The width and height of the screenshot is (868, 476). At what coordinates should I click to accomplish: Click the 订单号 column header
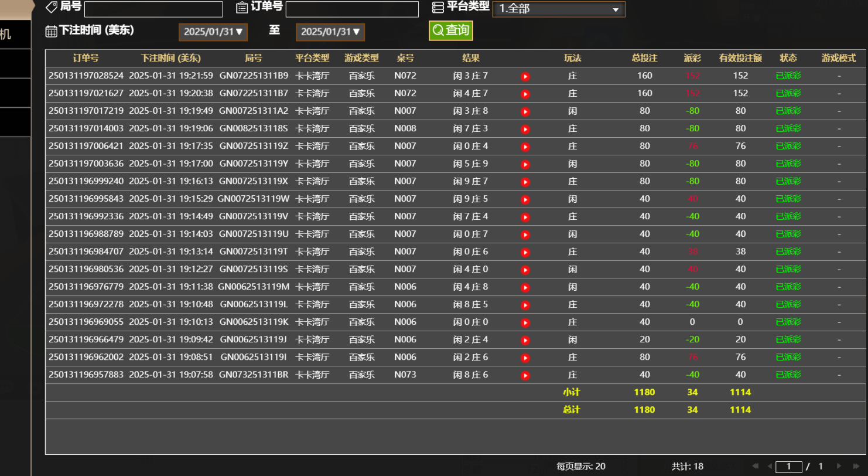coord(86,59)
